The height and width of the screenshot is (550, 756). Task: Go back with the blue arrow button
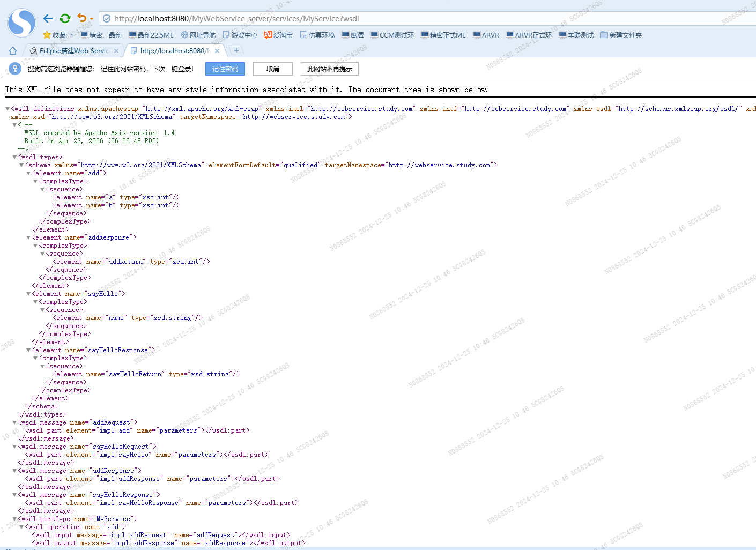tap(48, 19)
